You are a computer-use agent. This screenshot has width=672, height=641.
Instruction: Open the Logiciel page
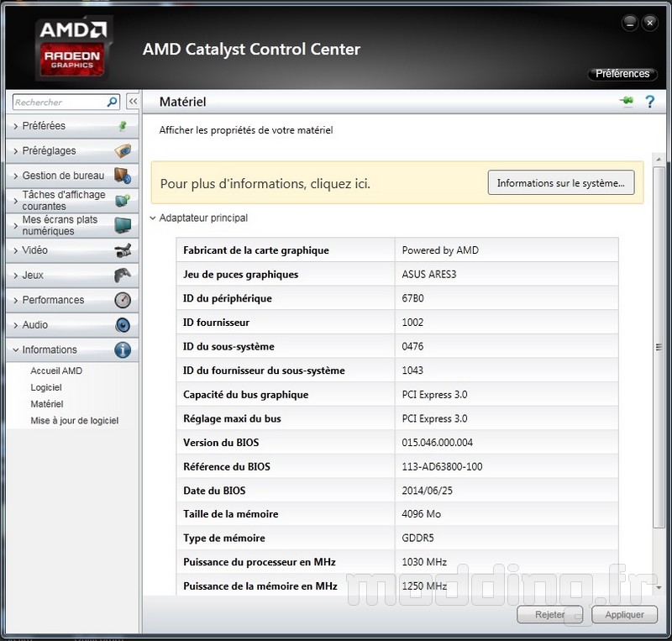[46, 387]
